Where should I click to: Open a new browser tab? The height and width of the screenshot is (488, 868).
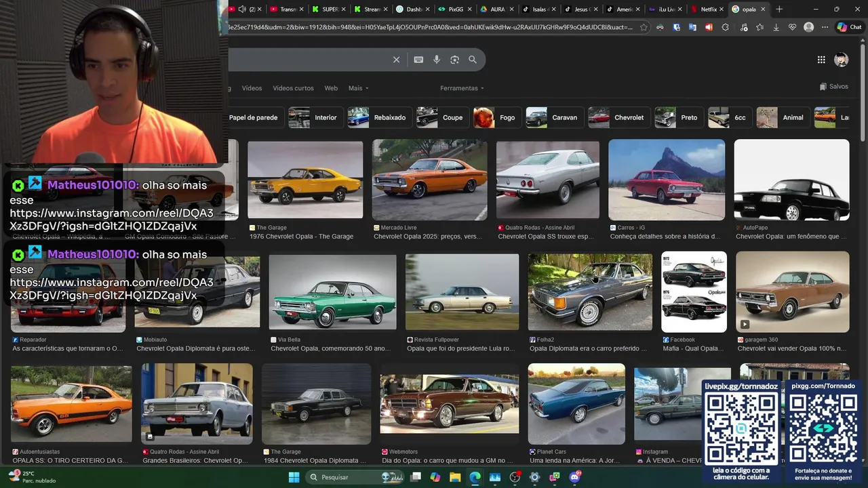779,9
